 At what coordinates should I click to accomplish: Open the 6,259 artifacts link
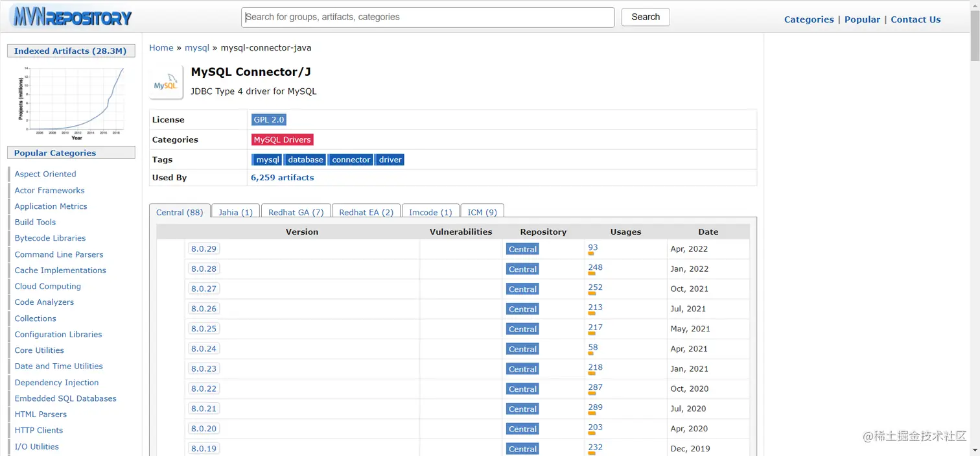(x=283, y=178)
